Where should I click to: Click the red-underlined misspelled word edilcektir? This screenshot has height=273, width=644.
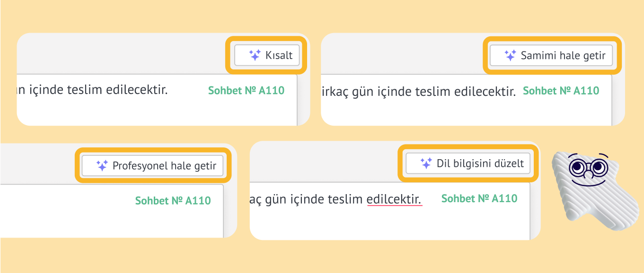[x=394, y=200]
